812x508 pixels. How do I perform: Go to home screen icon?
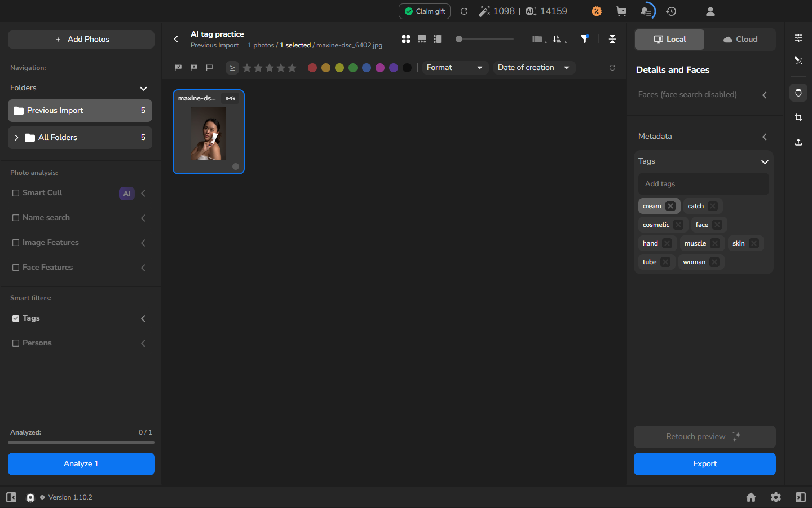(x=751, y=497)
